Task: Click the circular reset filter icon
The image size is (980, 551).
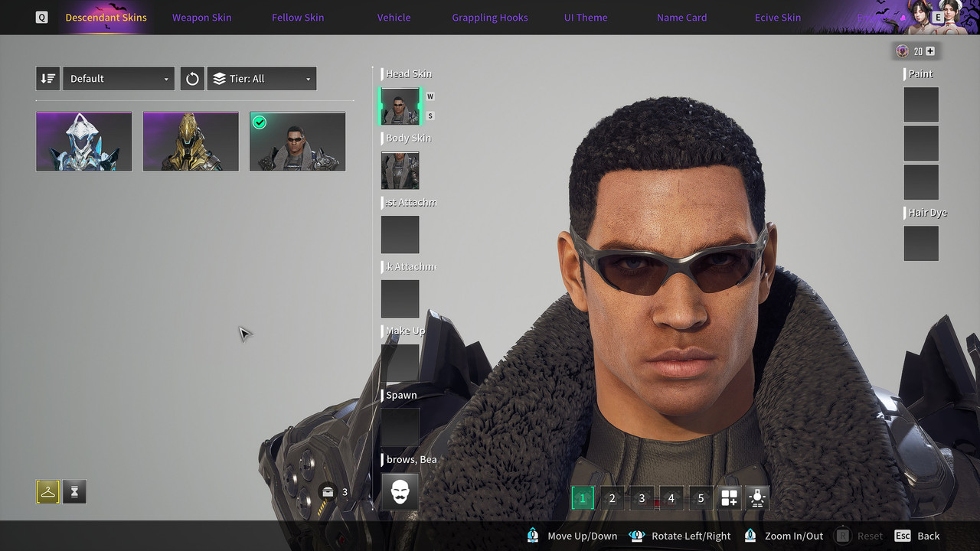Action: pyautogui.click(x=192, y=78)
